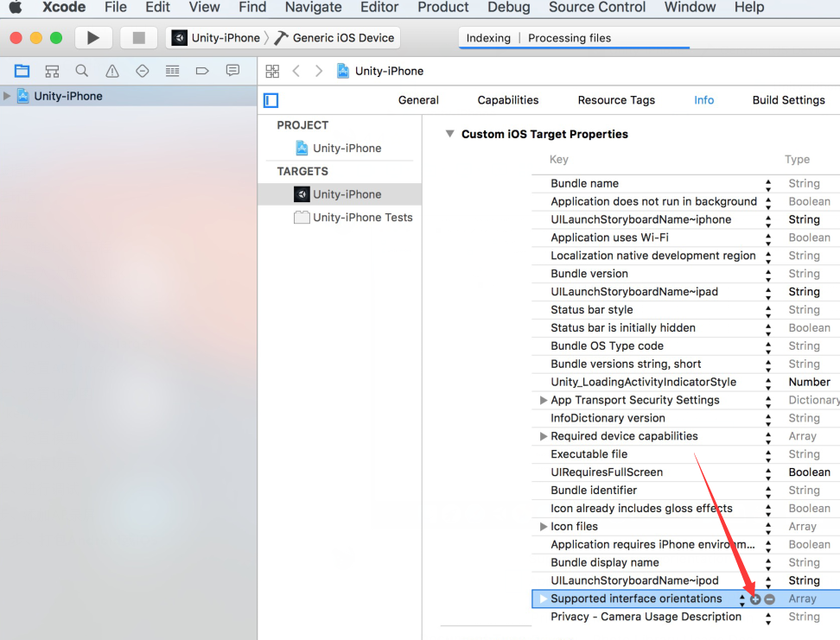Expand App Transport Security Settings
This screenshot has width=840, height=640.
(x=544, y=400)
